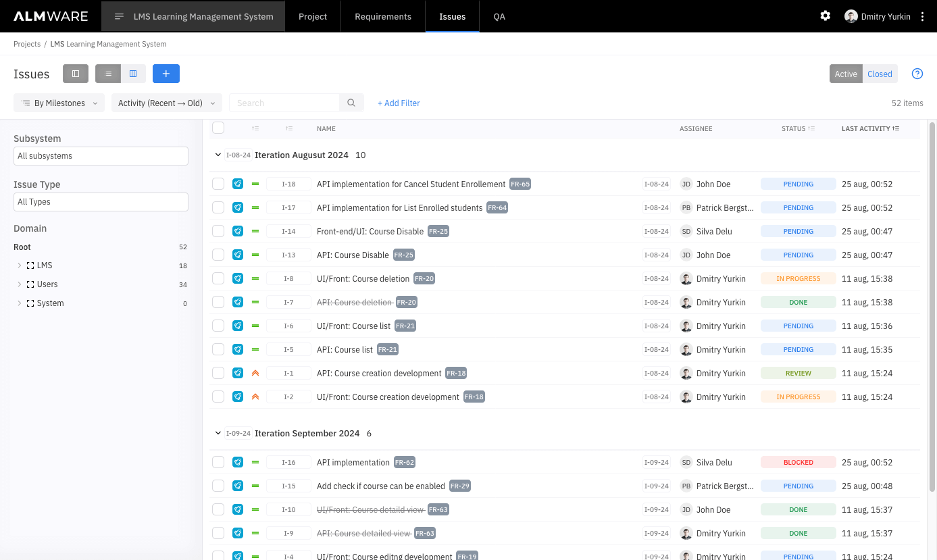Open the Activity (Recent → Old) sort dropdown
Image resolution: width=937 pixels, height=560 pixels.
coord(167,103)
